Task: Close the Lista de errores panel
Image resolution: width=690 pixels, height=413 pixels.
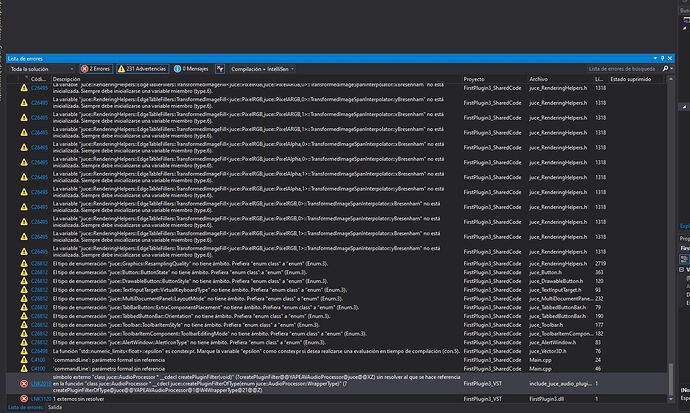Action: 670,58
